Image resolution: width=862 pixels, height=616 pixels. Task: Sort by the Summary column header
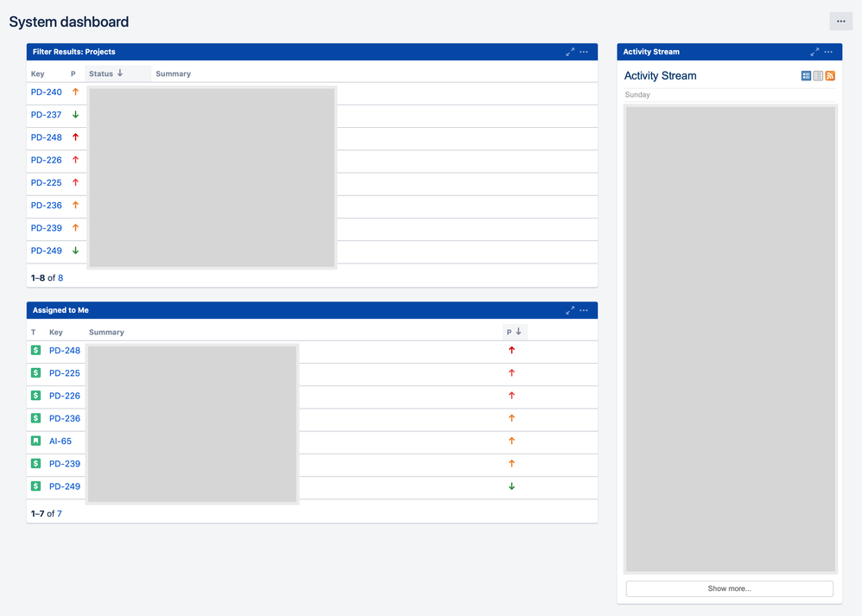[x=173, y=73]
